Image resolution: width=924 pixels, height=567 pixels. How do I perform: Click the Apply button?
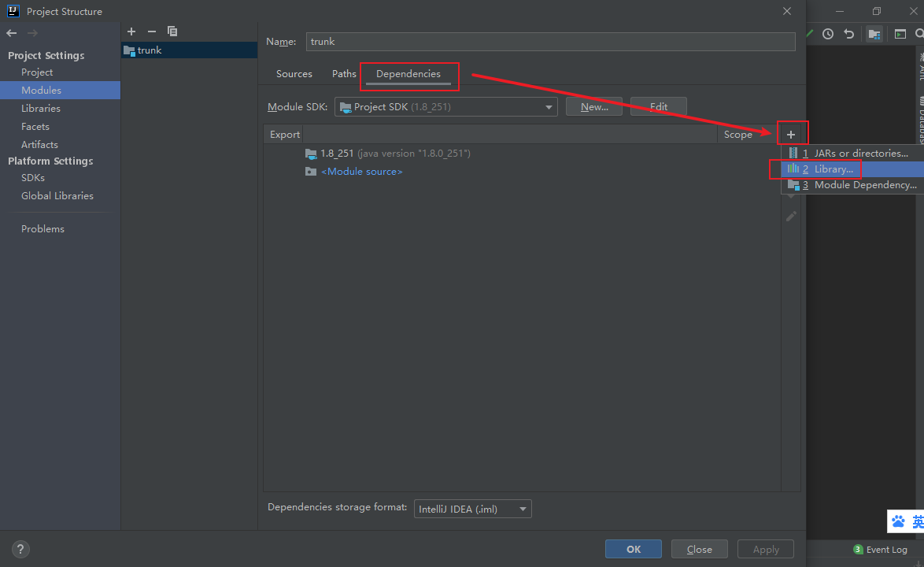tap(766, 550)
